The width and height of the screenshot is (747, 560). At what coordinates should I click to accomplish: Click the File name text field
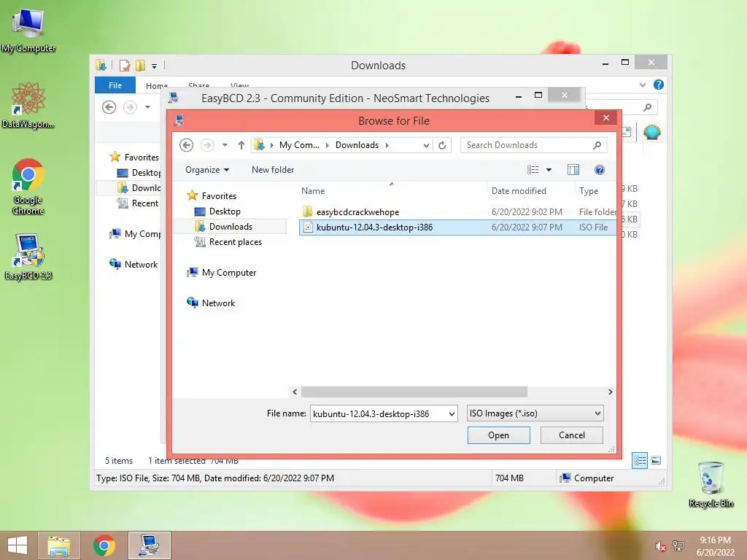(379, 414)
